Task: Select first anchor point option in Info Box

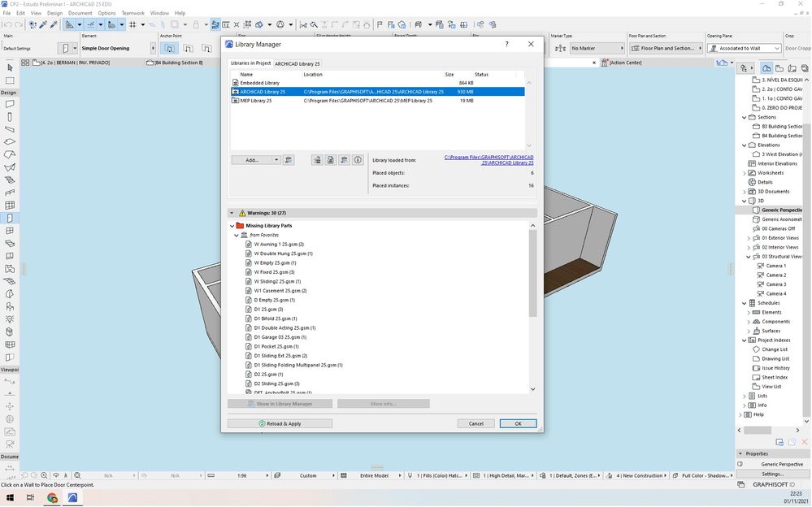Action: coord(169,48)
